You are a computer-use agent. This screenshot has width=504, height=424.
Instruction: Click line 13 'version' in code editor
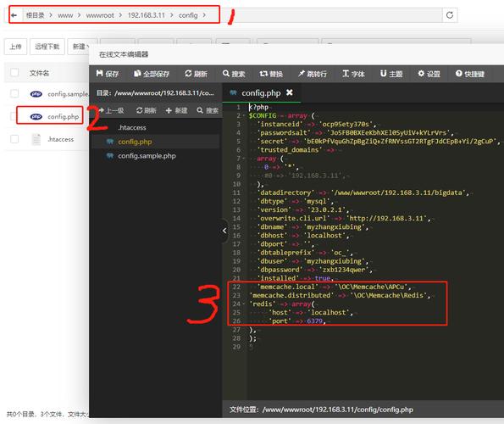tap(304, 209)
